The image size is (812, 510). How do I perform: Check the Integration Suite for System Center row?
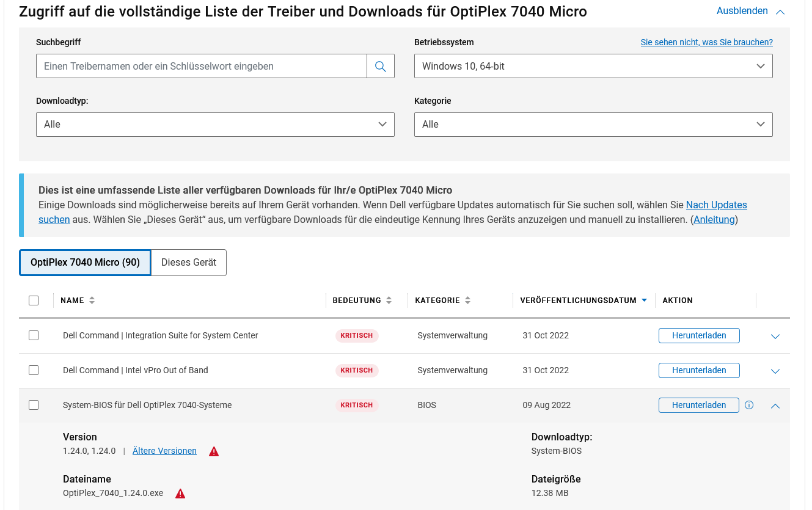click(34, 335)
